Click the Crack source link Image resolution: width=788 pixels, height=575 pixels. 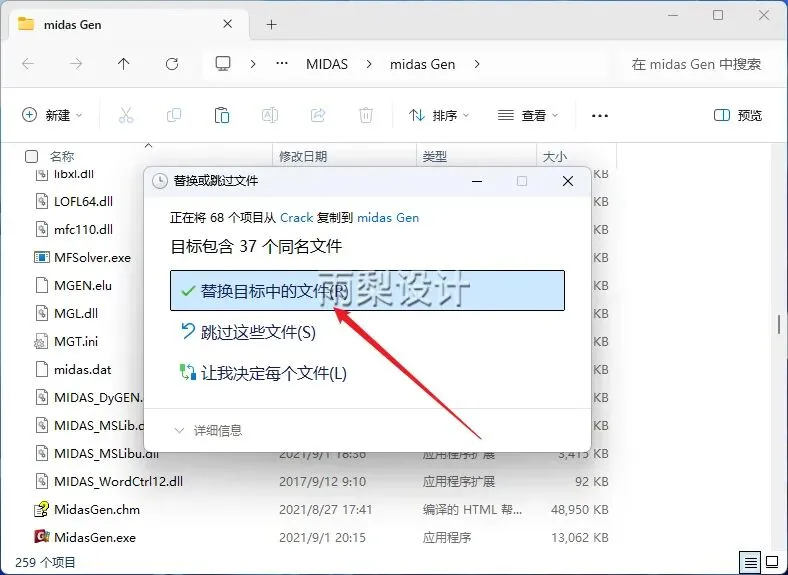[297, 218]
